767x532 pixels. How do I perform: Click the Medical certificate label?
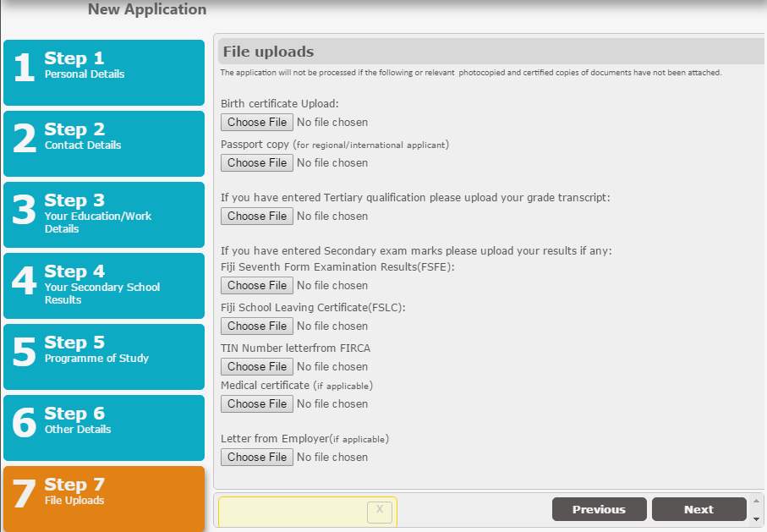coord(297,386)
